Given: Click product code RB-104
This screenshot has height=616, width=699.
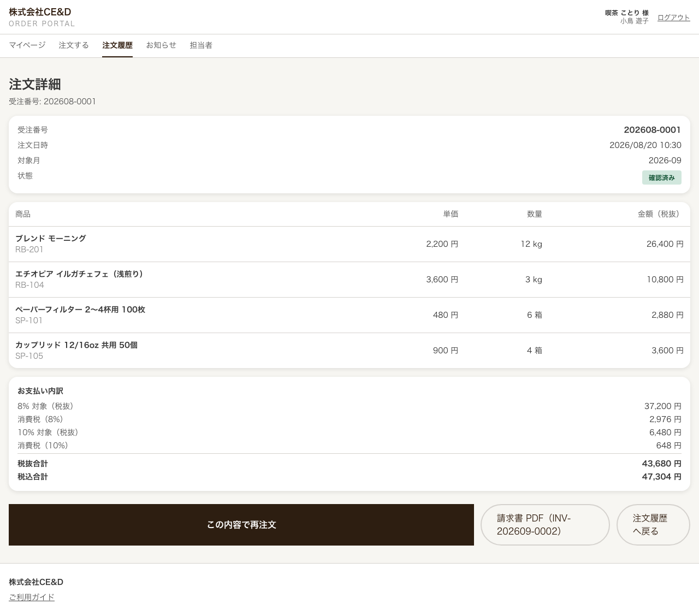Looking at the screenshot, I should point(29,285).
